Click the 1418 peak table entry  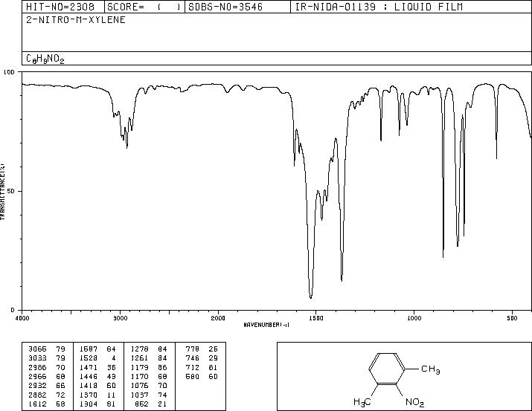89,386
